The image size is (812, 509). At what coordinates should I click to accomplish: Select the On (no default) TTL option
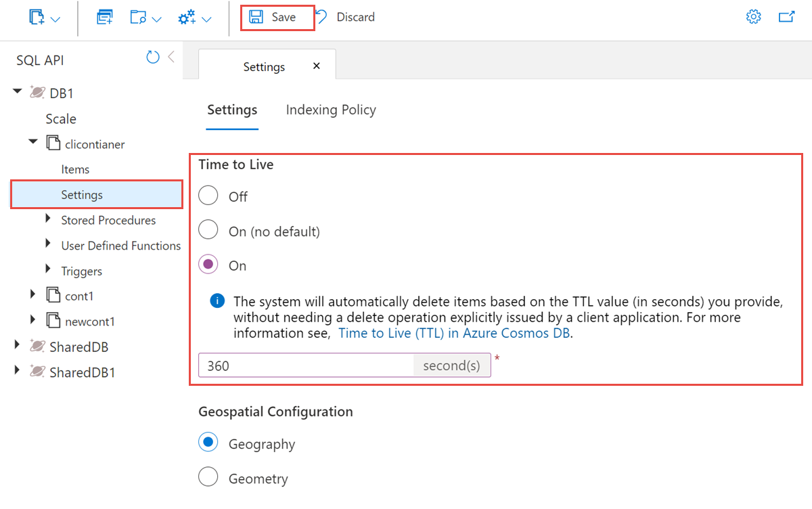[x=208, y=231]
